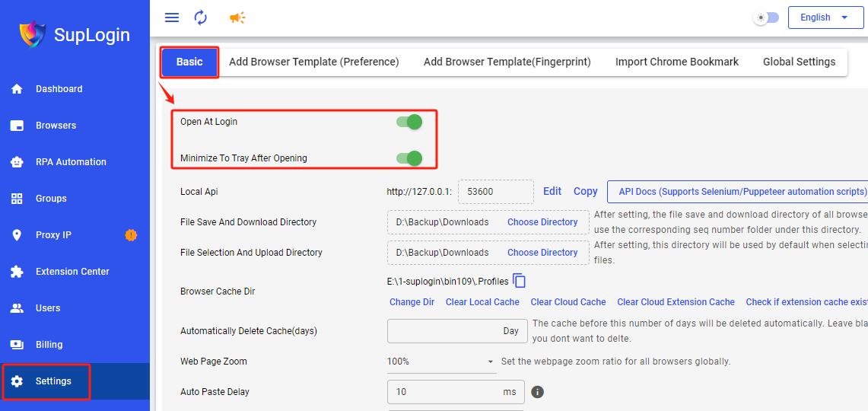Click Edit next to Local Api port
Screen dimensions: 868x411
click(x=552, y=192)
